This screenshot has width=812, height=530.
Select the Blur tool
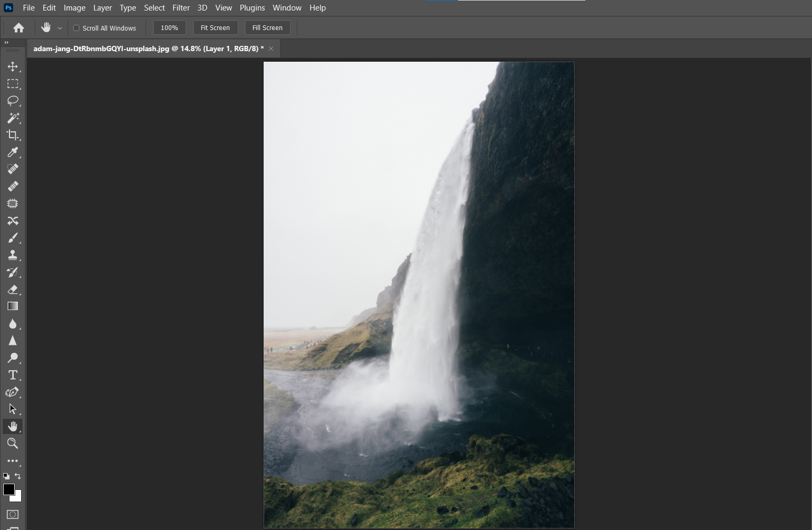click(13, 323)
